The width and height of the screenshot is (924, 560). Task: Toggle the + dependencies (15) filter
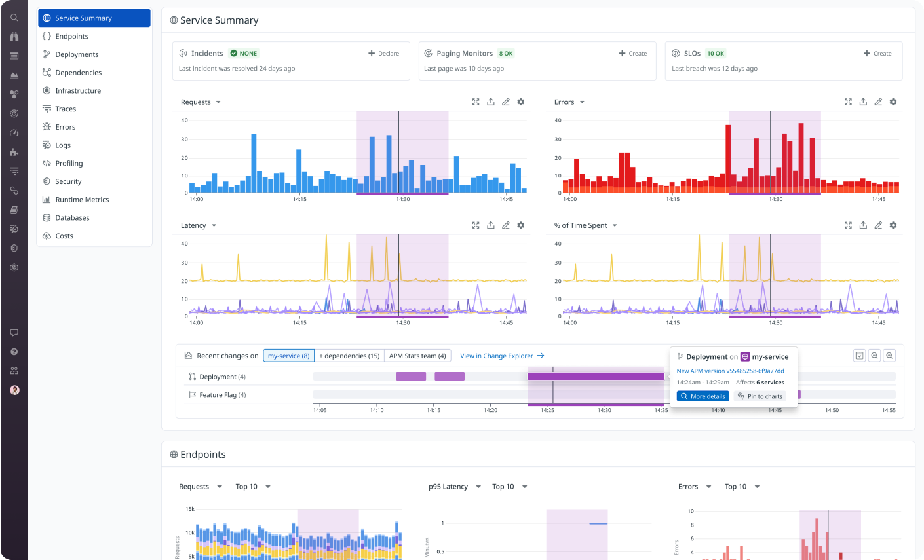point(349,356)
